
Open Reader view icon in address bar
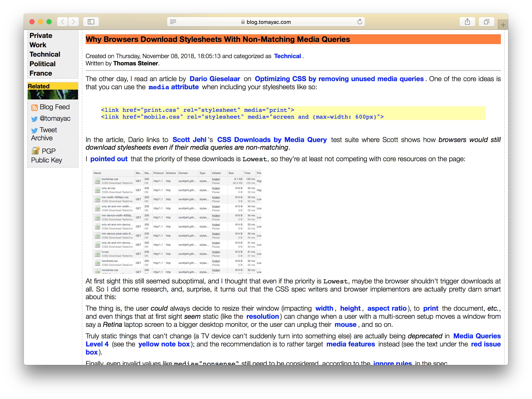173,22
